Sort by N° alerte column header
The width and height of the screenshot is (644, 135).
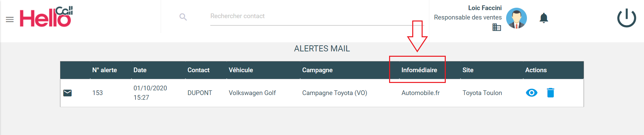point(105,70)
